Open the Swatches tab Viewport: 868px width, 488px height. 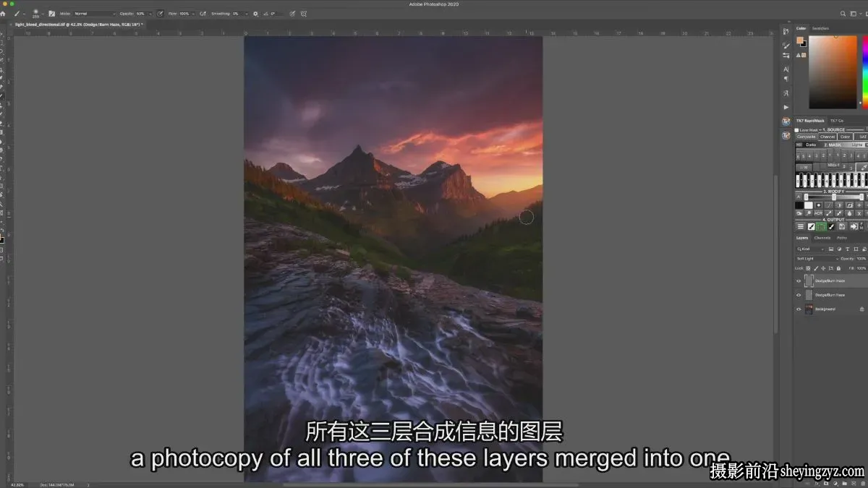(821, 28)
